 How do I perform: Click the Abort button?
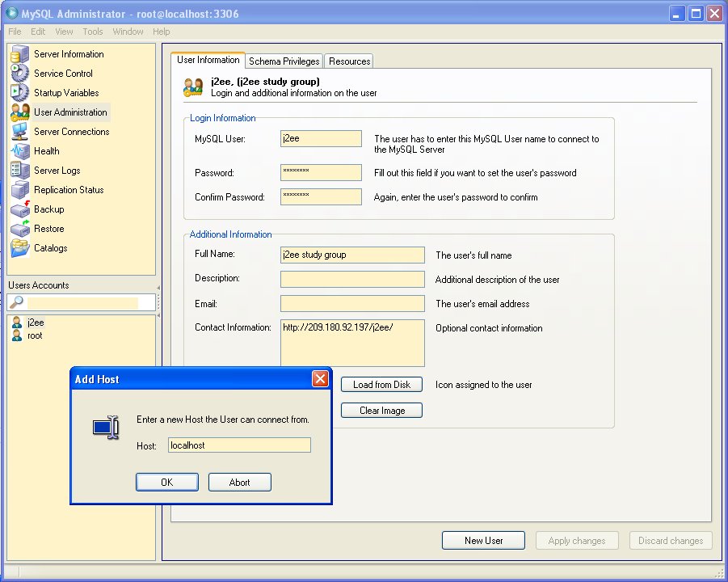[x=240, y=482]
